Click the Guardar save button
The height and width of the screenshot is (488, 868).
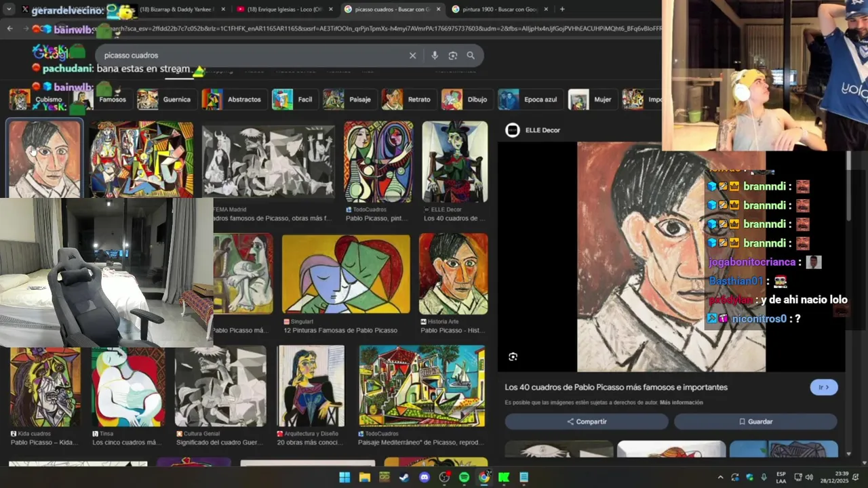(x=755, y=422)
